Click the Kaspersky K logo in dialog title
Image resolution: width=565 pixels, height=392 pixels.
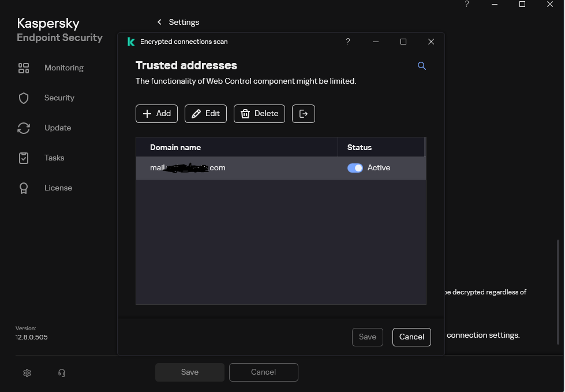pos(131,42)
